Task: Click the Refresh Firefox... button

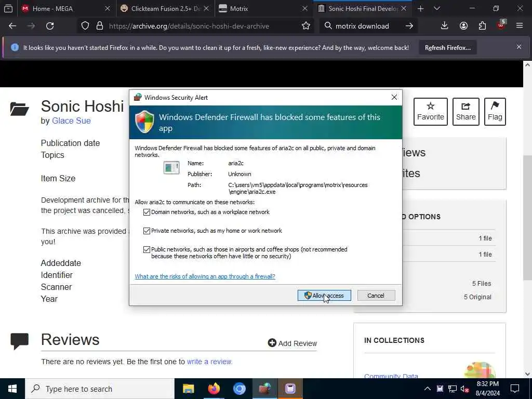Action: pyautogui.click(x=448, y=47)
